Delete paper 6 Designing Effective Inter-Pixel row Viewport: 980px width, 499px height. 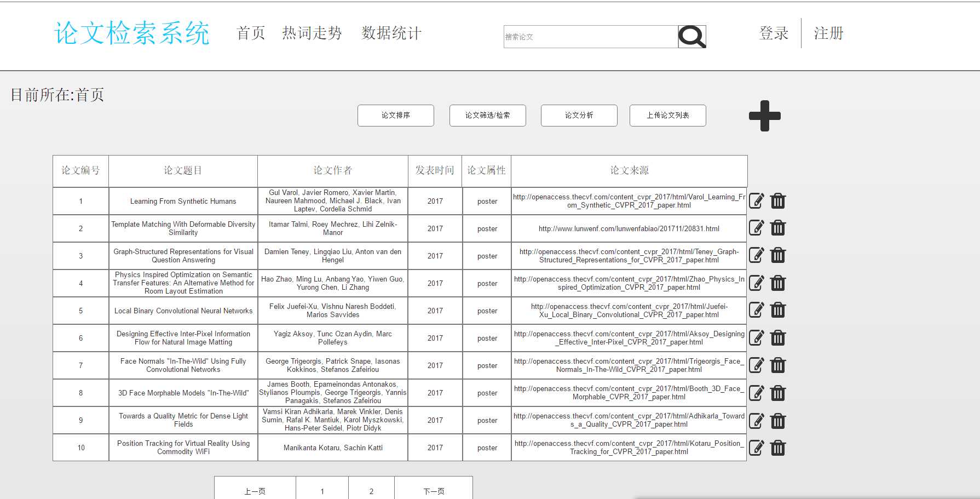pyautogui.click(x=778, y=338)
